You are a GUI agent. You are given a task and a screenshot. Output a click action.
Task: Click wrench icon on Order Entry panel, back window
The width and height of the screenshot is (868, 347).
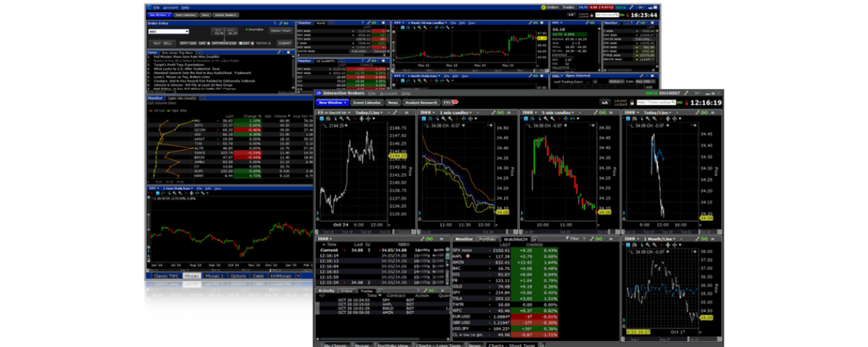tap(281, 24)
